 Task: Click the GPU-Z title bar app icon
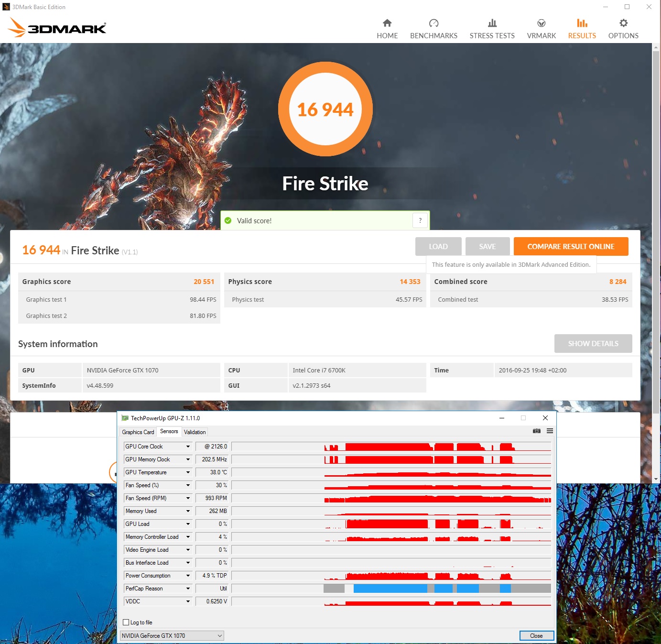click(125, 418)
